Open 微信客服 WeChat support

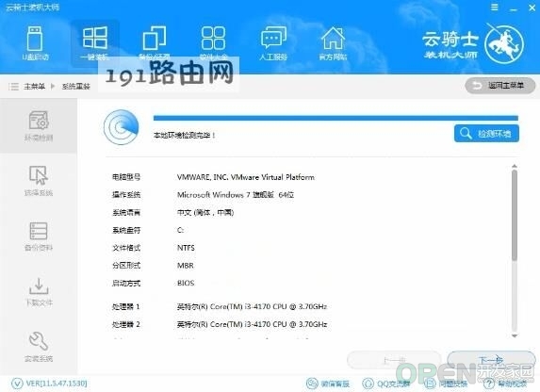(328, 383)
